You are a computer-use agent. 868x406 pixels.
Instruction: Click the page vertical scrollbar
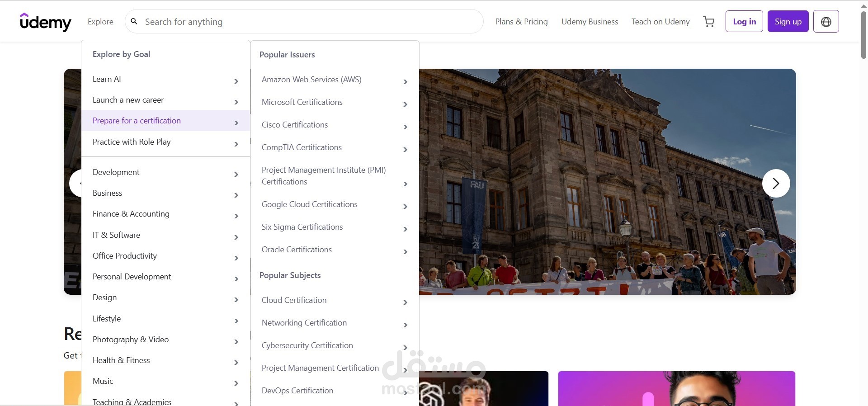click(x=863, y=35)
